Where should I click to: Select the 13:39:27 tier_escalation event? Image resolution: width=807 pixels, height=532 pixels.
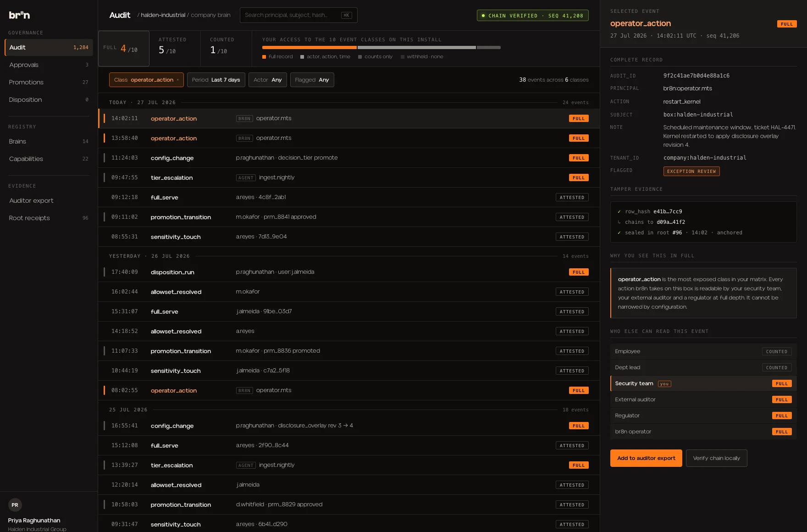click(349, 465)
